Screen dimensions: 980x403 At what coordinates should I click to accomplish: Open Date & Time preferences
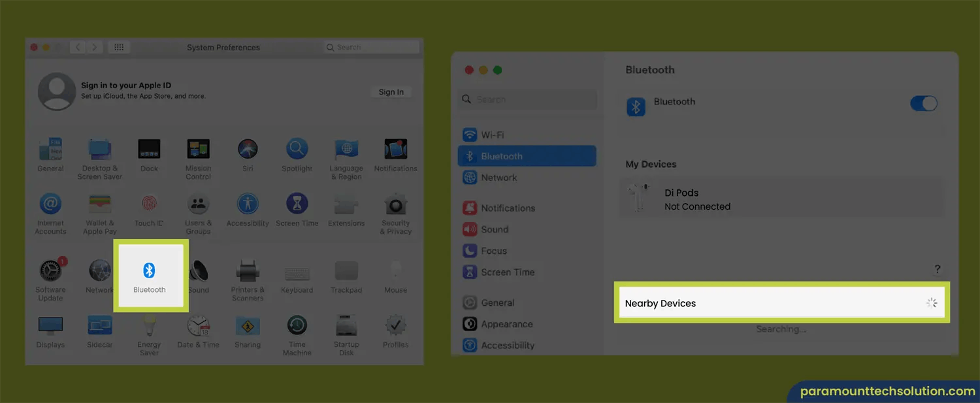(x=198, y=331)
